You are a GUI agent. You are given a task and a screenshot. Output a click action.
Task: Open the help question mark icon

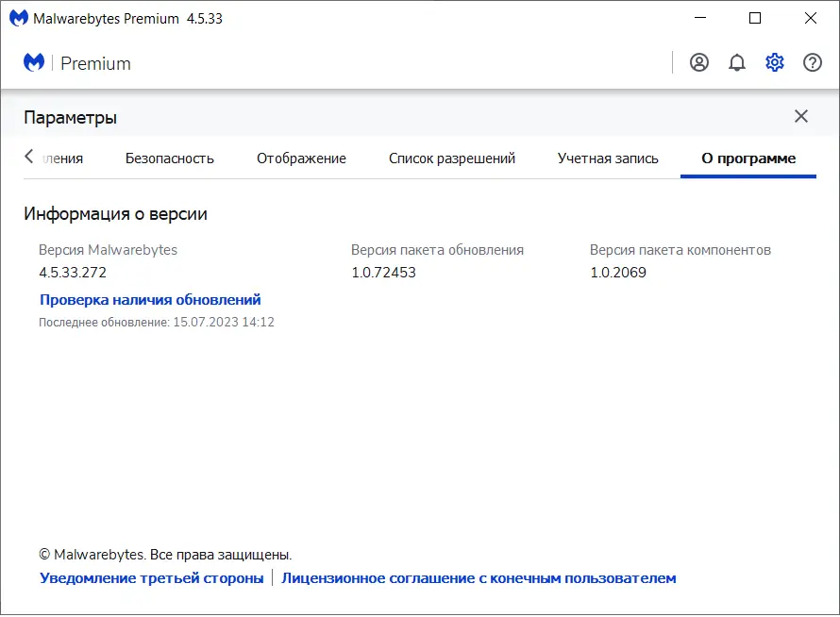pyautogui.click(x=813, y=62)
